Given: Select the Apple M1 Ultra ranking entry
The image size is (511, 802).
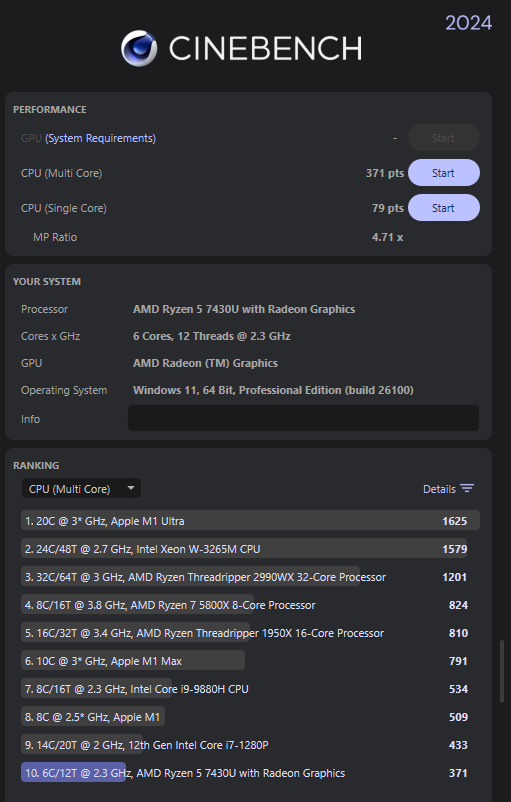Looking at the screenshot, I should tap(250, 521).
